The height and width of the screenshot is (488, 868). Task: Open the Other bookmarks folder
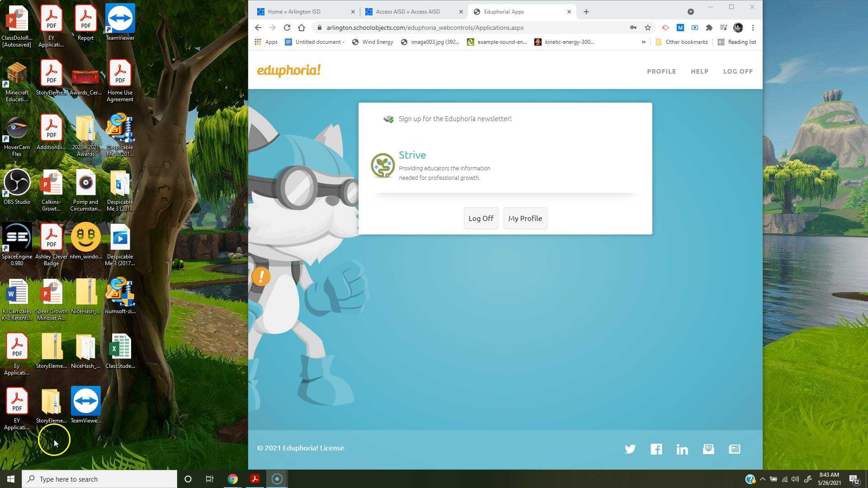[x=682, y=42]
